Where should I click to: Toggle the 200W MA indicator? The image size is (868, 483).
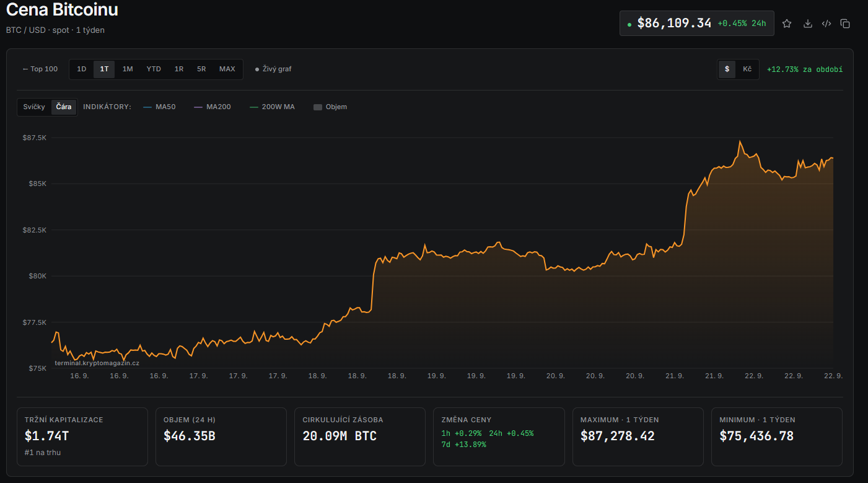click(x=272, y=107)
